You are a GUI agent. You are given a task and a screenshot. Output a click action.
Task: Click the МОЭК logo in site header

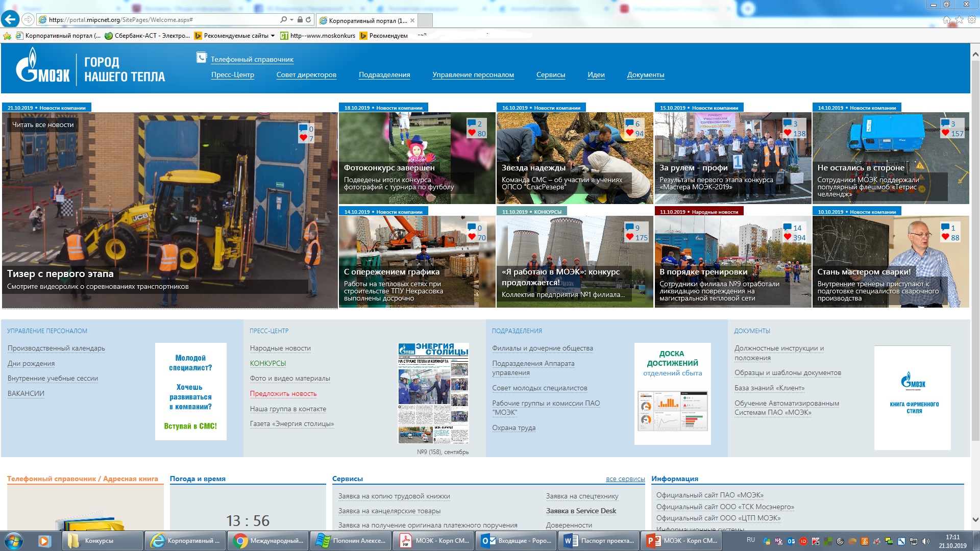(x=43, y=66)
